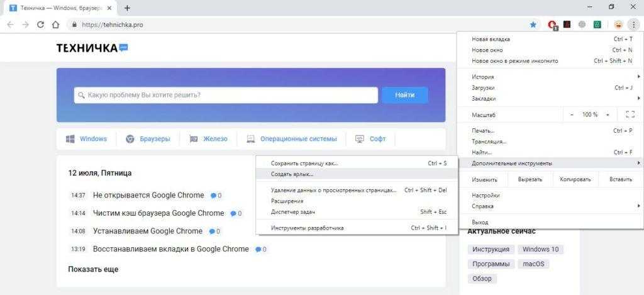Click zoom out minus in Масштаб row
The image size is (644, 295).
[x=572, y=115]
